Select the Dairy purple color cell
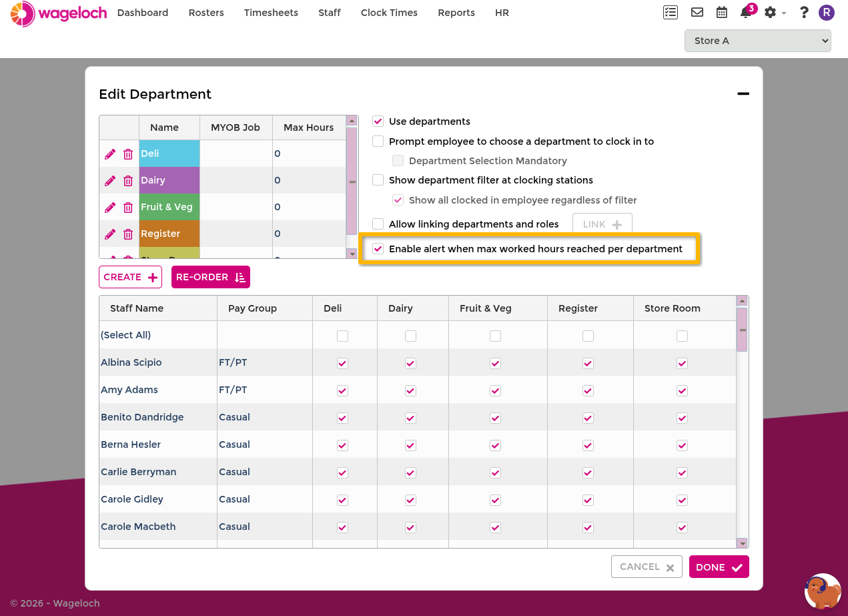Viewport: 848px width, 616px height. coord(169,180)
